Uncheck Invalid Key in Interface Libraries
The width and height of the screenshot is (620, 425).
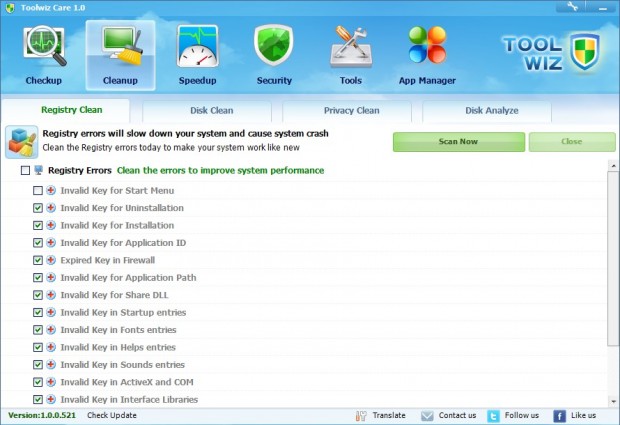point(38,399)
